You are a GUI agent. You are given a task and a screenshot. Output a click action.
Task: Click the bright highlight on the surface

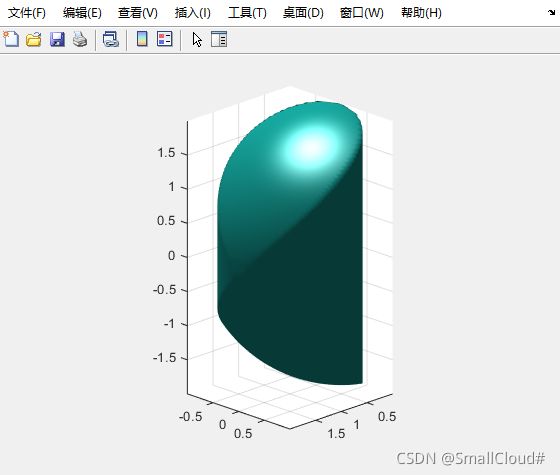311,147
